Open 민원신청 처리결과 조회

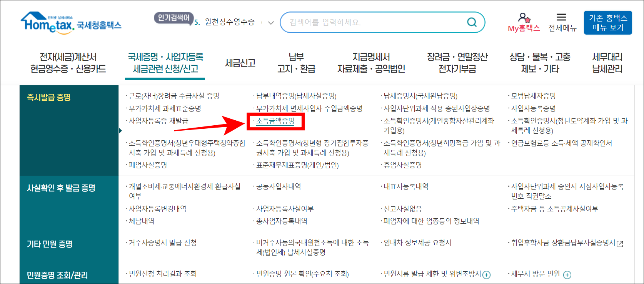coord(163,274)
